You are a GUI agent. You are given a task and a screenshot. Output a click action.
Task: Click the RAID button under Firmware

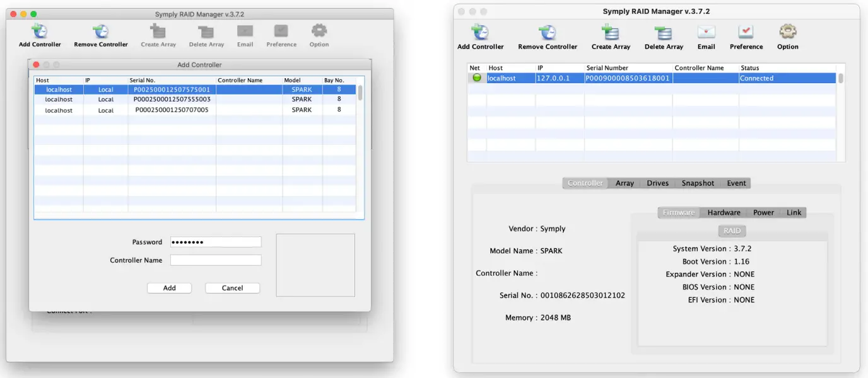click(732, 231)
